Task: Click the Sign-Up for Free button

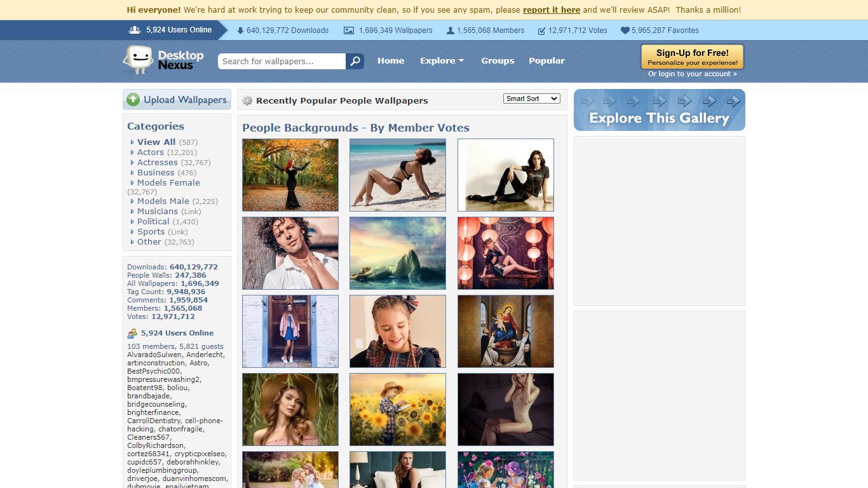Action: coord(692,57)
